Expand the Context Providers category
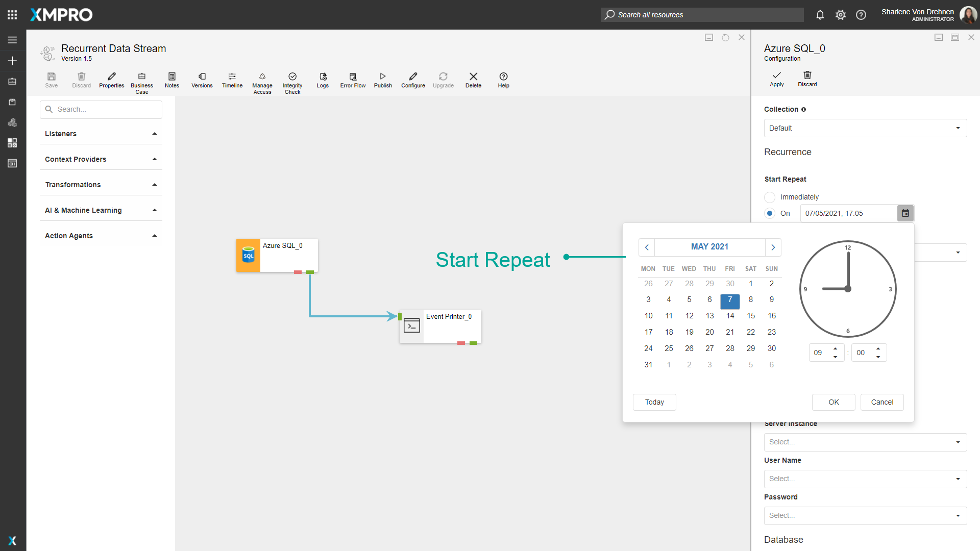 (101, 159)
